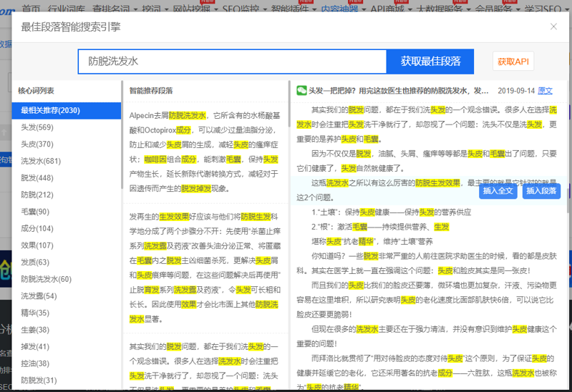Click the 插入全文 button
Screen dimensions: 572x392
tap(498, 191)
